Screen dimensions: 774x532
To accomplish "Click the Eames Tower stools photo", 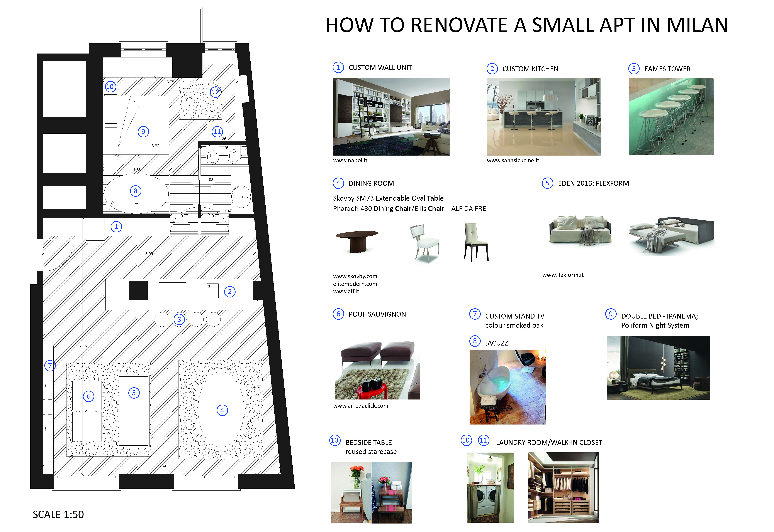I will [x=671, y=116].
